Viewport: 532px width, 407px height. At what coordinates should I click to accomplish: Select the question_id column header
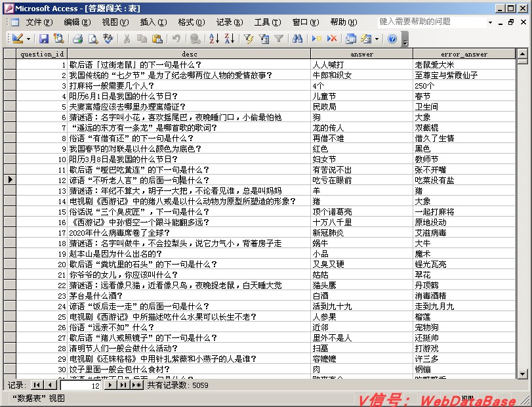click(42, 54)
